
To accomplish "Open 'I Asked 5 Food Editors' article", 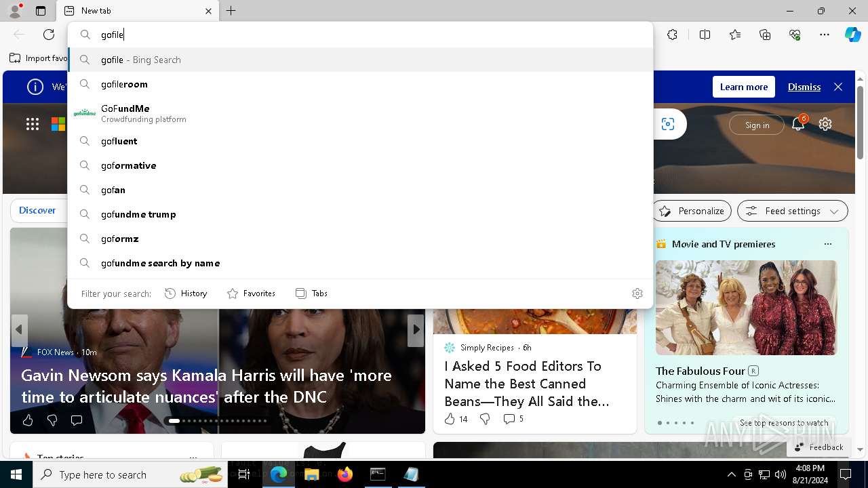I will [526, 384].
